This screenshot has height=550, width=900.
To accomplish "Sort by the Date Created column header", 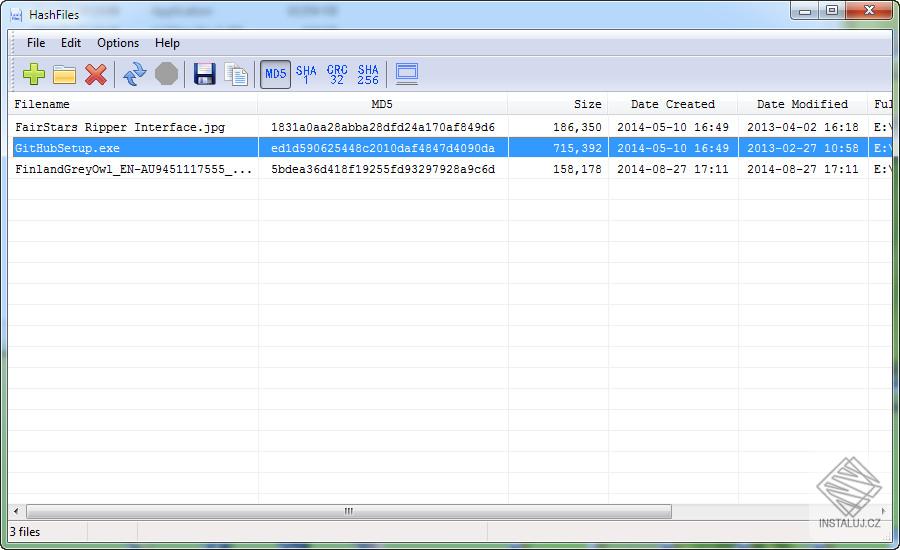I will [673, 104].
